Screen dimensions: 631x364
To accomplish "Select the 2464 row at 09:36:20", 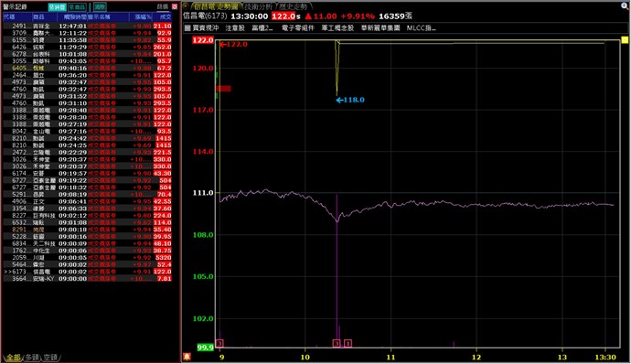I will click(x=87, y=75).
